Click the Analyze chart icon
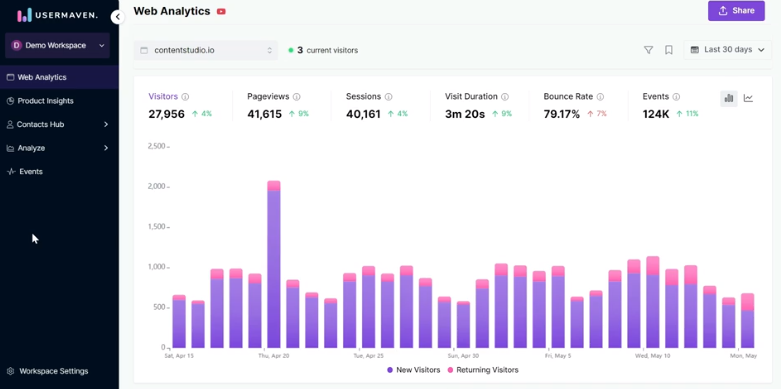This screenshot has width=781, height=389. 10,148
